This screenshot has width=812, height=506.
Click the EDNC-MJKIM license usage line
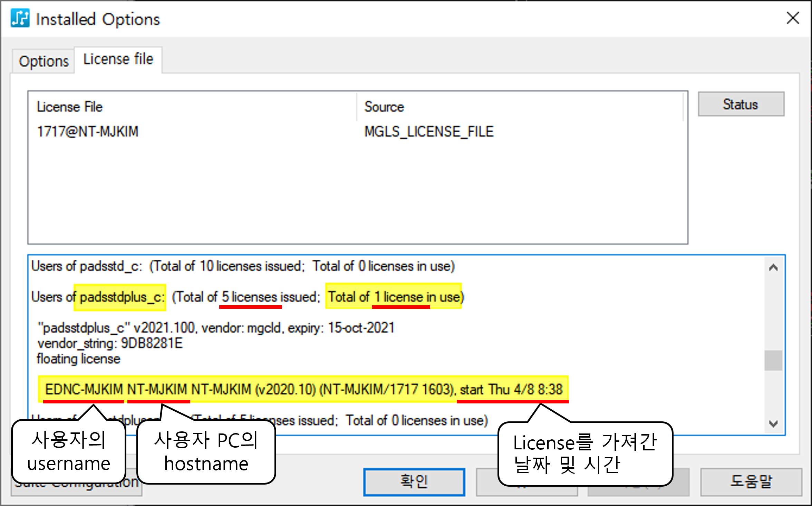303,389
